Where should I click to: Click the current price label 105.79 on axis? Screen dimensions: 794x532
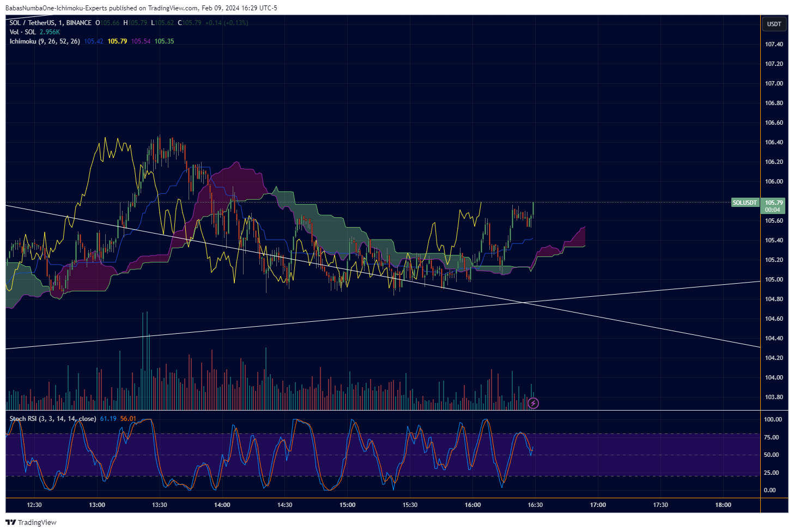coord(774,203)
